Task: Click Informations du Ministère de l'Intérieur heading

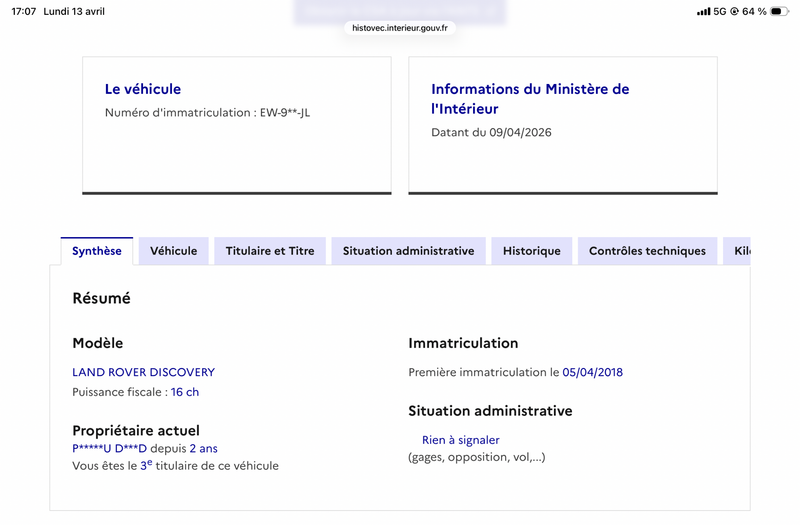Action: point(530,98)
